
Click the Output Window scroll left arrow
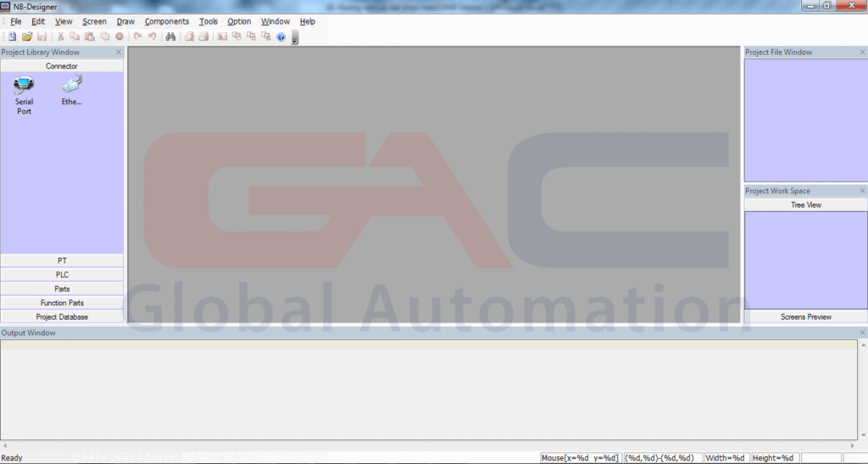(5, 445)
